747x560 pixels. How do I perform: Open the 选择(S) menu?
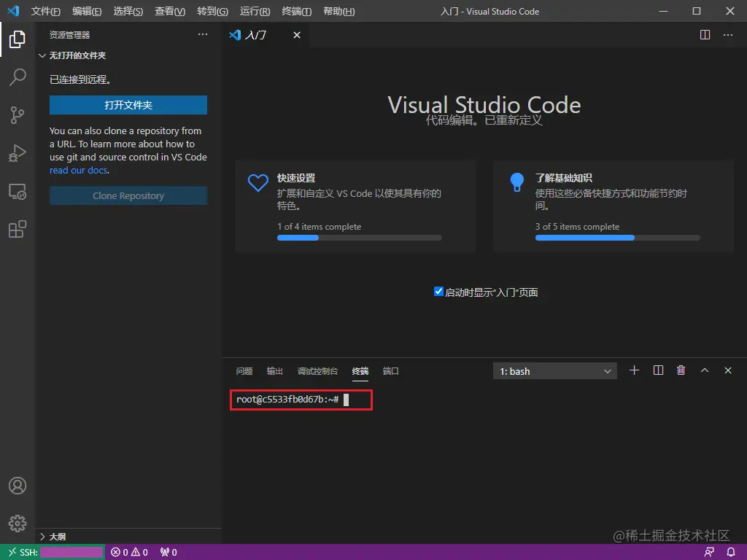pos(128,11)
